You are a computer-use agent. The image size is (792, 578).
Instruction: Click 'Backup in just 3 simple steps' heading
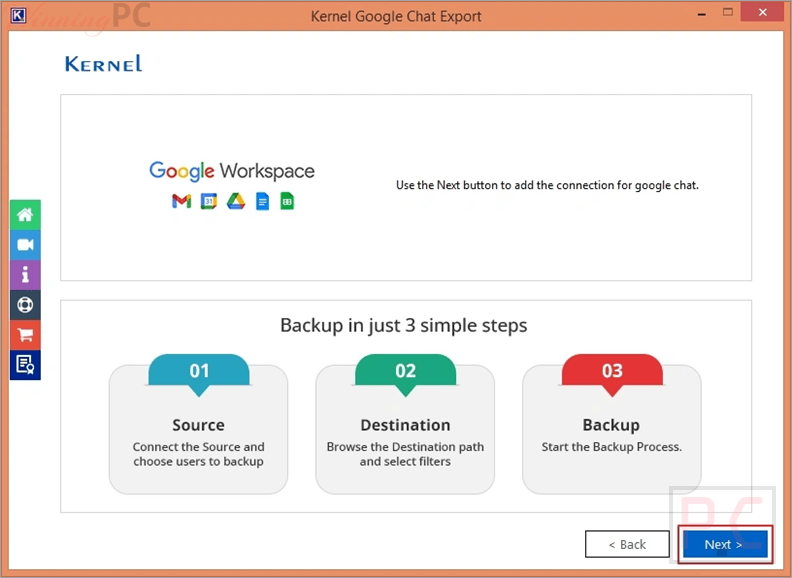click(404, 325)
